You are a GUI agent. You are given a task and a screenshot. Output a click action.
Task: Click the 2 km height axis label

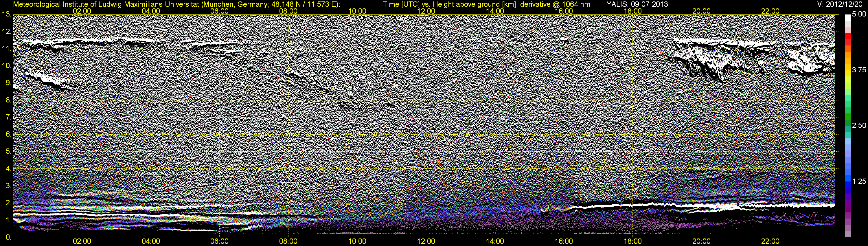8,203
